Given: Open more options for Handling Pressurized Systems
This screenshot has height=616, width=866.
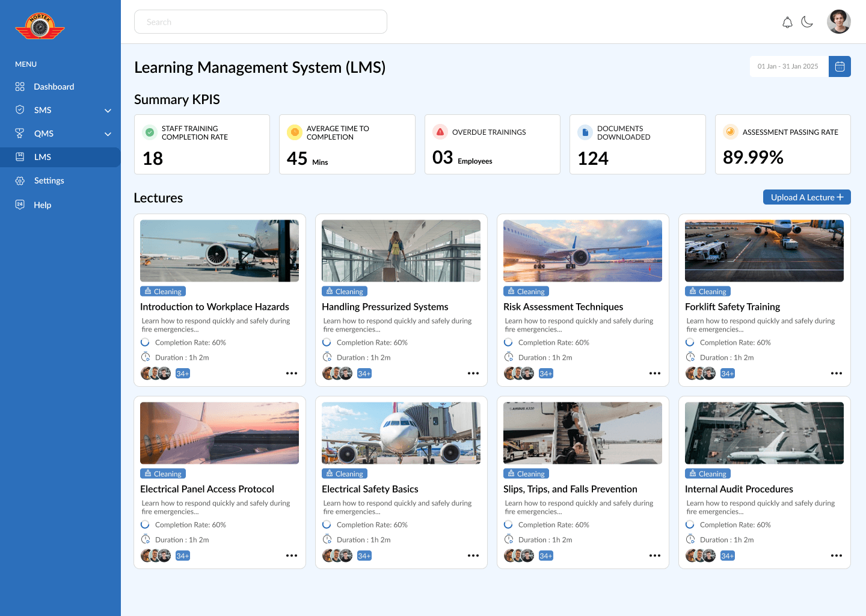Looking at the screenshot, I should click(473, 374).
